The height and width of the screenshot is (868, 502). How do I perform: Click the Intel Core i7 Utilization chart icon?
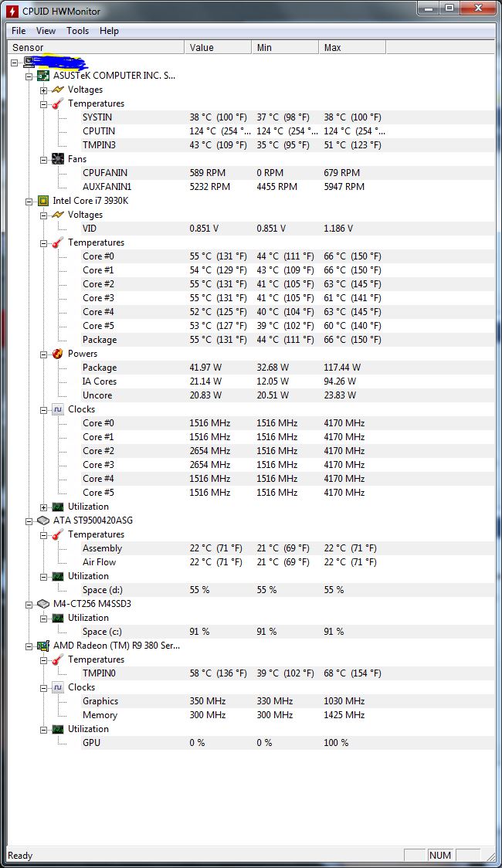pyautogui.click(x=58, y=507)
